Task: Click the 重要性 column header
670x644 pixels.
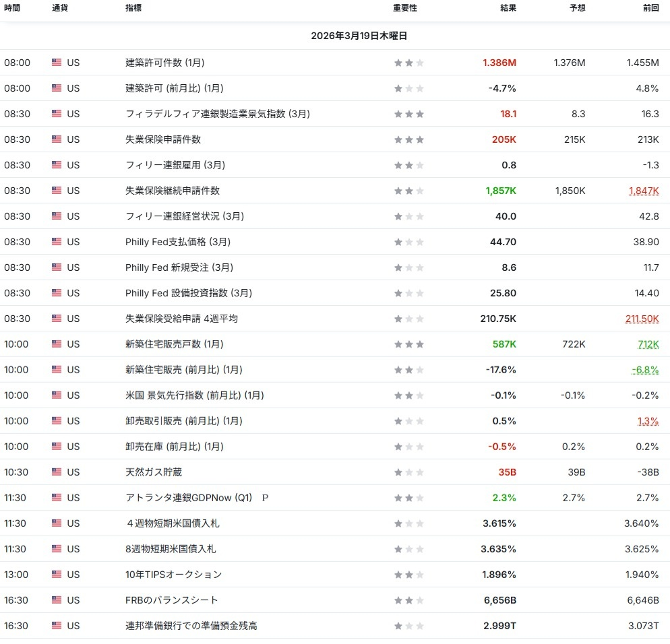Action: click(405, 8)
